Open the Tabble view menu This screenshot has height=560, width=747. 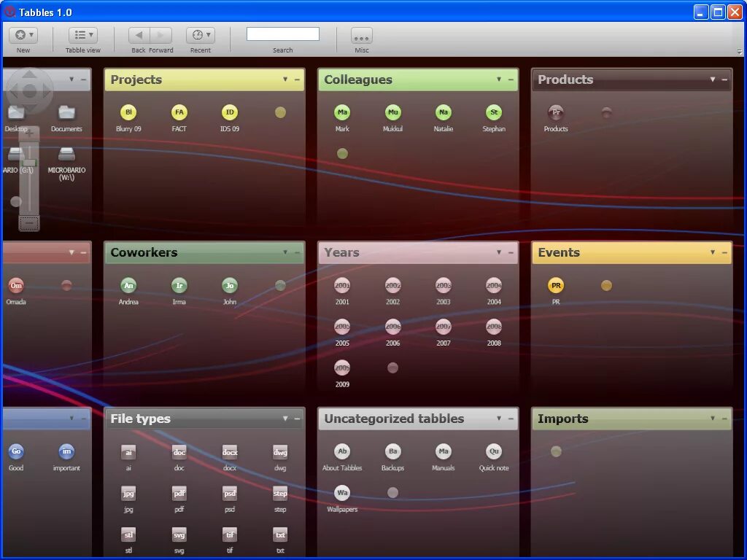[83, 35]
